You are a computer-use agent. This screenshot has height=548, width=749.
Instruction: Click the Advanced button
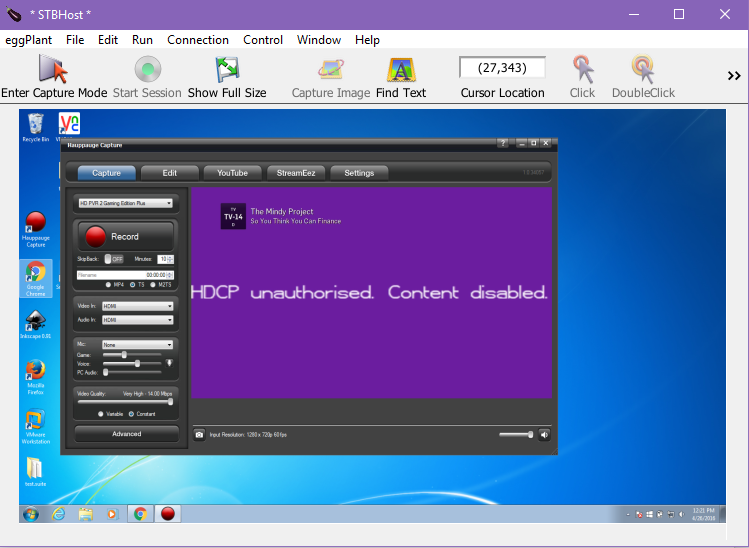[x=127, y=434]
